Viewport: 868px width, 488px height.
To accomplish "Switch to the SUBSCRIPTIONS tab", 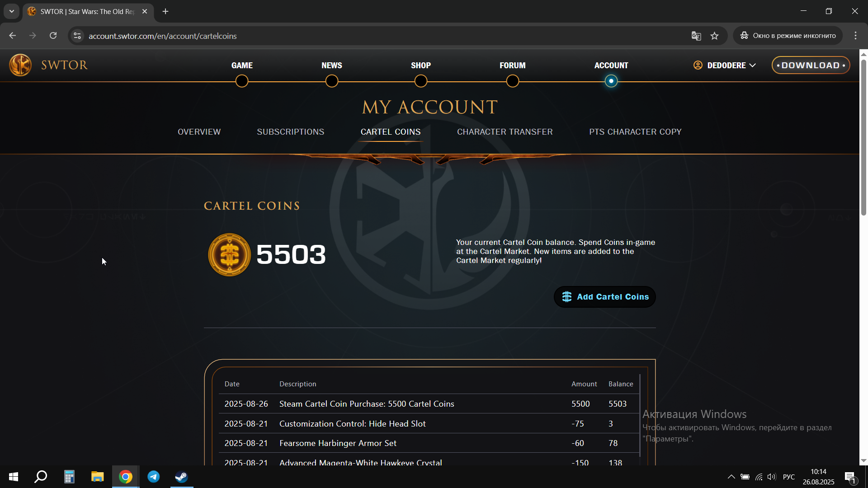I will click(x=291, y=132).
